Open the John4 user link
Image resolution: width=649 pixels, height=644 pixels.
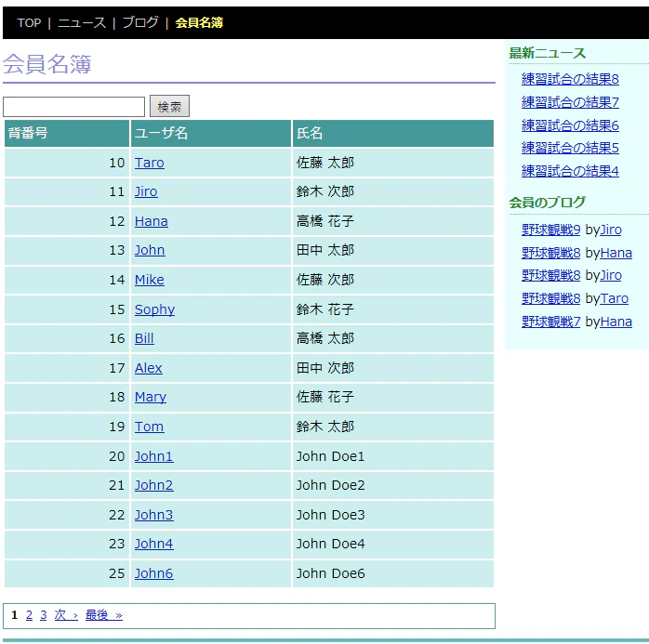(x=154, y=544)
